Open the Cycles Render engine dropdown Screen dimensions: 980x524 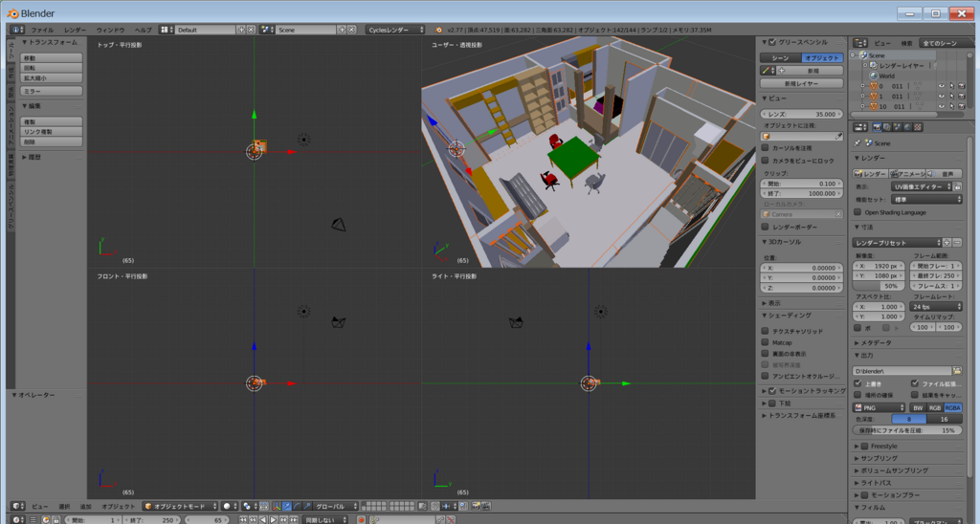click(x=395, y=30)
